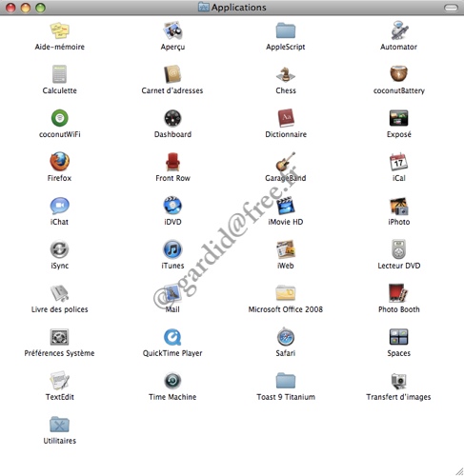Click the window resize grip corner

pyautogui.click(x=459, y=471)
